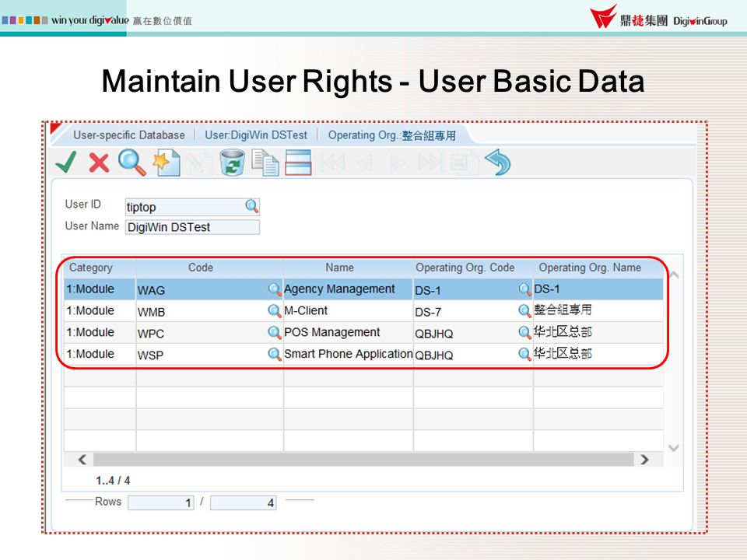Open query with the toolbar magnifier icon
Screen dimensions: 747x560
click(x=132, y=163)
